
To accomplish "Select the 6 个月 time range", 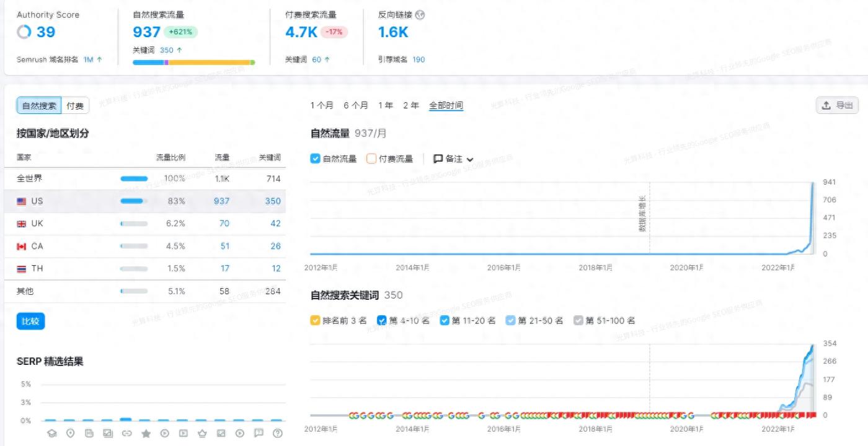I will pos(356,105).
